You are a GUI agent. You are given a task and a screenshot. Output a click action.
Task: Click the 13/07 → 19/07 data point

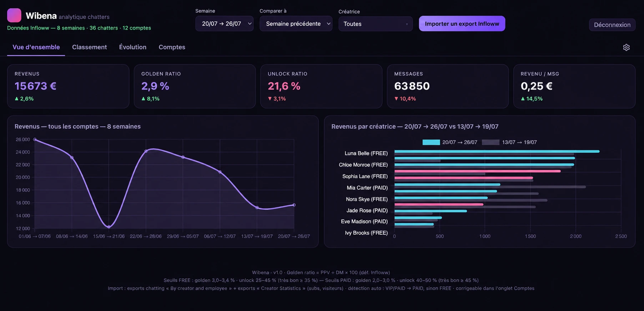point(257,208)
